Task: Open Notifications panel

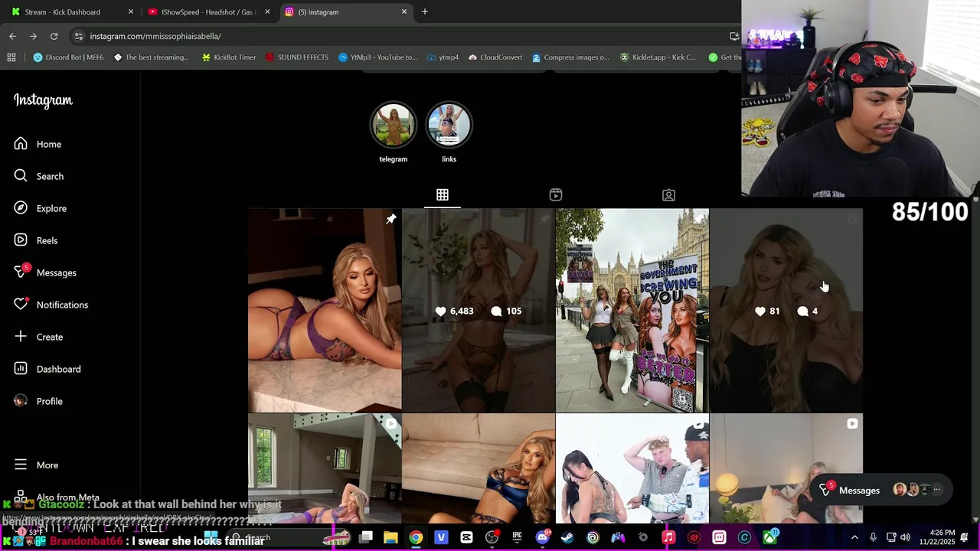Action: (x=51, y=305)
